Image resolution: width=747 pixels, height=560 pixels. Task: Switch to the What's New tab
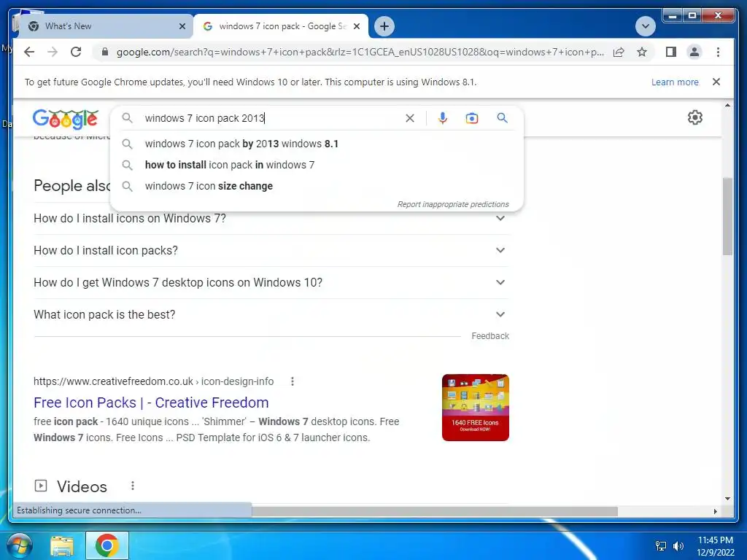pyautogui.click(x=105, y=26)
